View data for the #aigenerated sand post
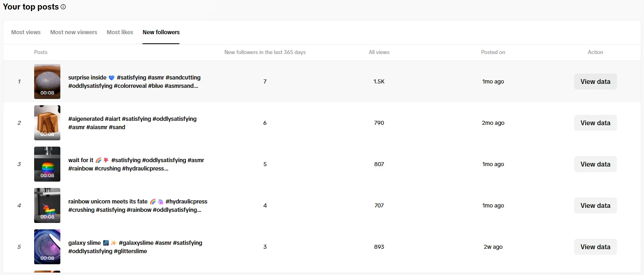The image size is (644, 275). coord(595,123)
